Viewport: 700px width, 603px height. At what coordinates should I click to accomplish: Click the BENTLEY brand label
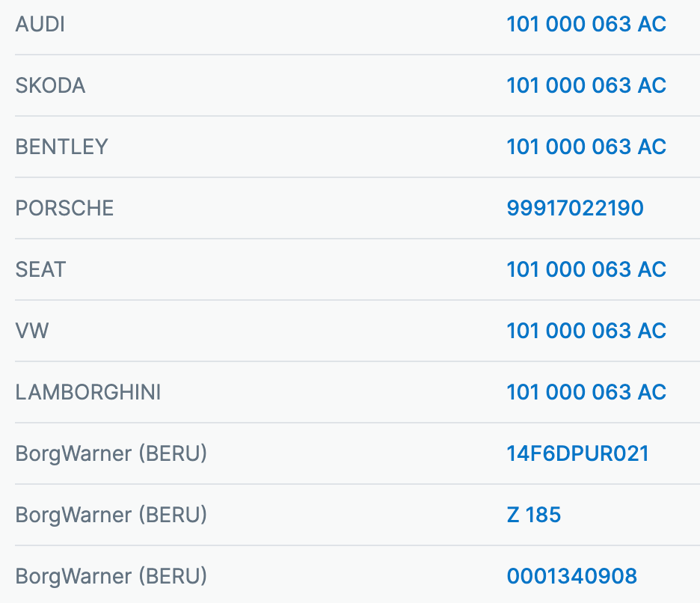tap(61, 147)
